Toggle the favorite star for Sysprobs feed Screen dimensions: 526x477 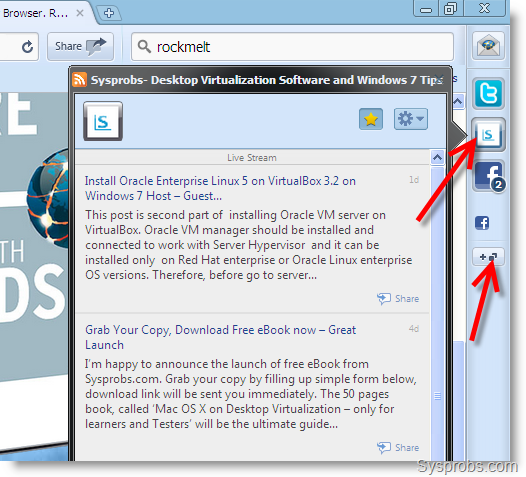point(371,119)
